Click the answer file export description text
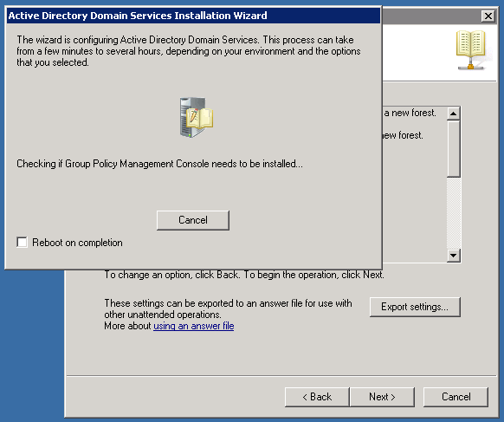504x422 pixels. coord(228,308)
